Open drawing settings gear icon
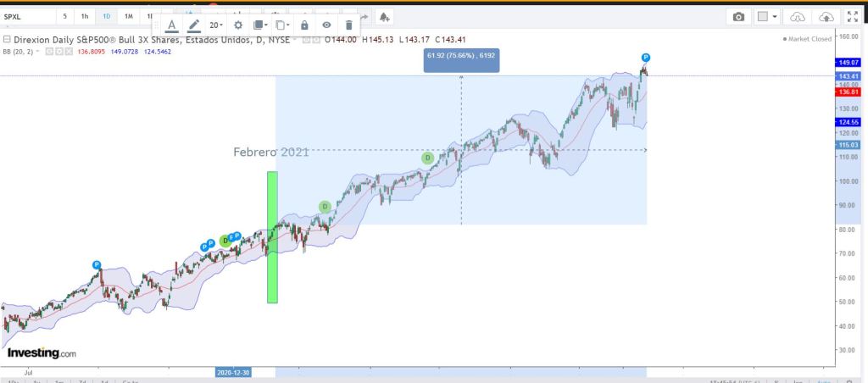This screenshot has height=383, width=868. coord(238,25)
